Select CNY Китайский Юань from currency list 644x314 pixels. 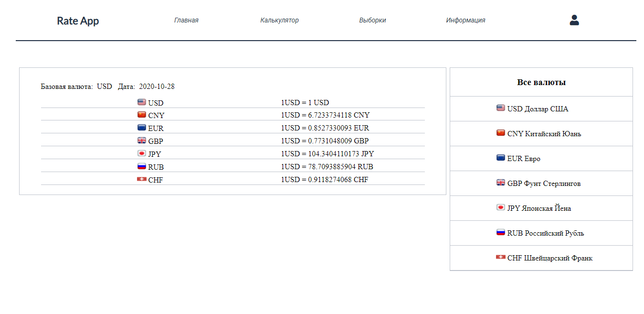541,134
